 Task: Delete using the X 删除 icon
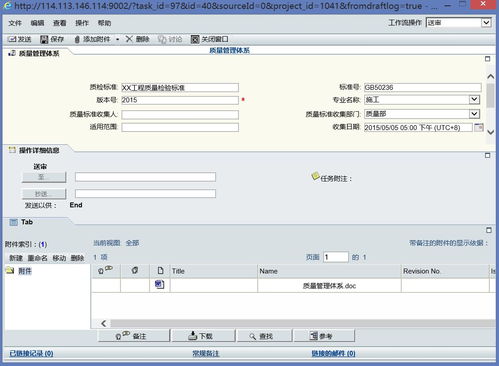[x=129, y=39]
